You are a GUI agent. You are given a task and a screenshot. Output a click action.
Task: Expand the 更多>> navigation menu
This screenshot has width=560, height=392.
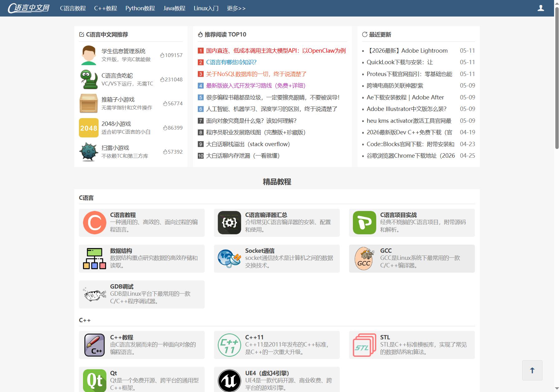(236, 8)
